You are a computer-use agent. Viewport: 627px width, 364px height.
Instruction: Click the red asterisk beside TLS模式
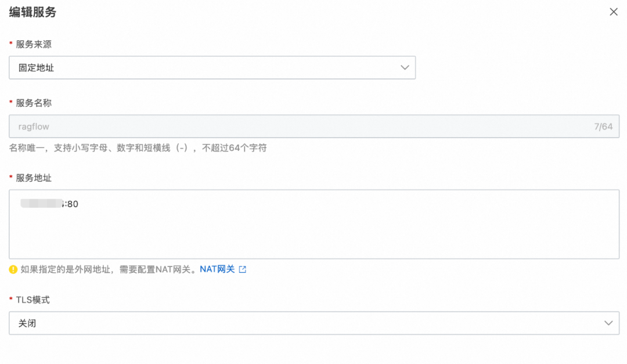tap(9, 300)
